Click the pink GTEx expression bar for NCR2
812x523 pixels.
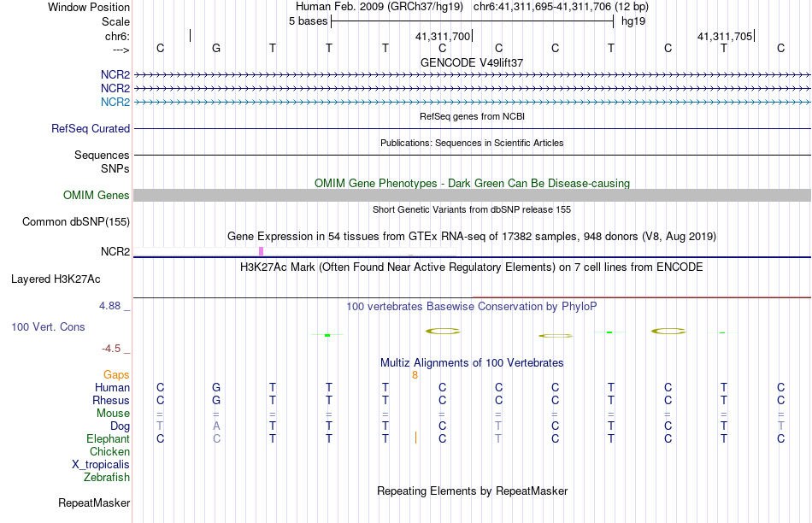click(261, 251)
